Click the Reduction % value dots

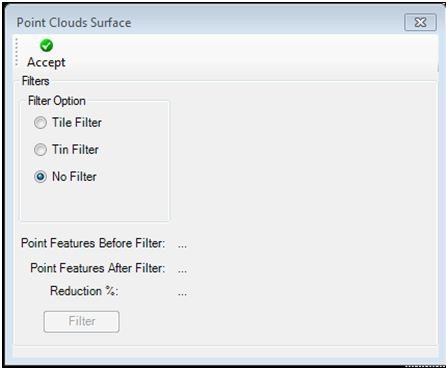(x=182, y=294)
